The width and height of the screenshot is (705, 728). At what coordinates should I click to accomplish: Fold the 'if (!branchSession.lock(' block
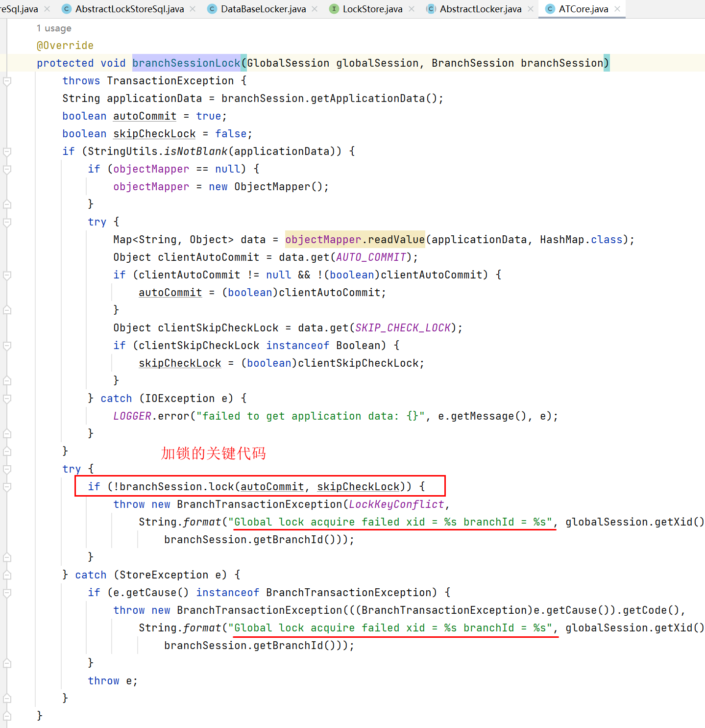point(7,487)
